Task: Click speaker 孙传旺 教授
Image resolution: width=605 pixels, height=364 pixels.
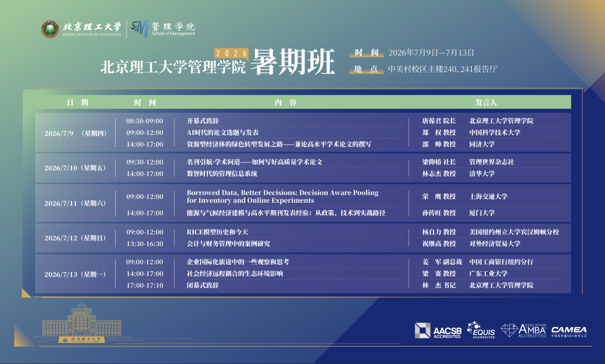Action: pyautogui.click(x=439, y=213)
